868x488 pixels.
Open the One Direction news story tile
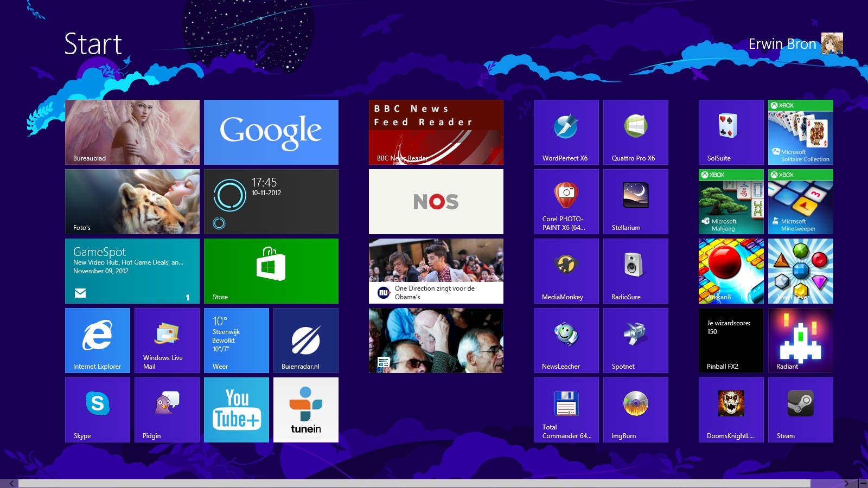436,271
